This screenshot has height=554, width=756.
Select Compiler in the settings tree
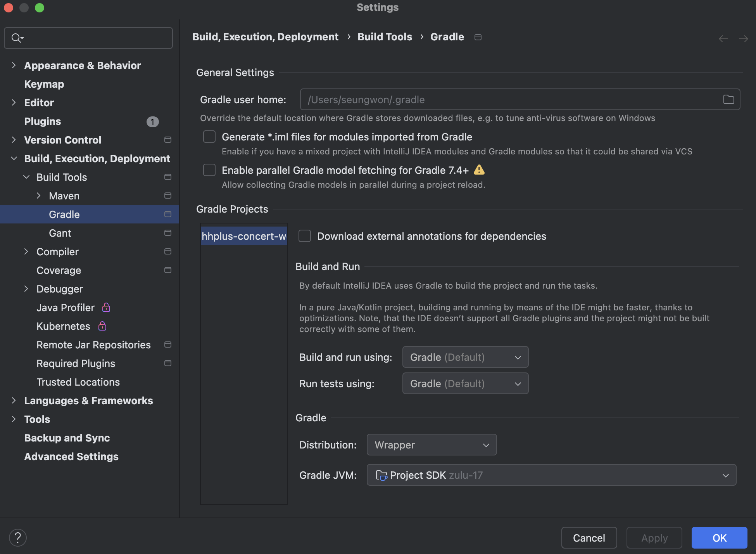[x=57, y=252]
